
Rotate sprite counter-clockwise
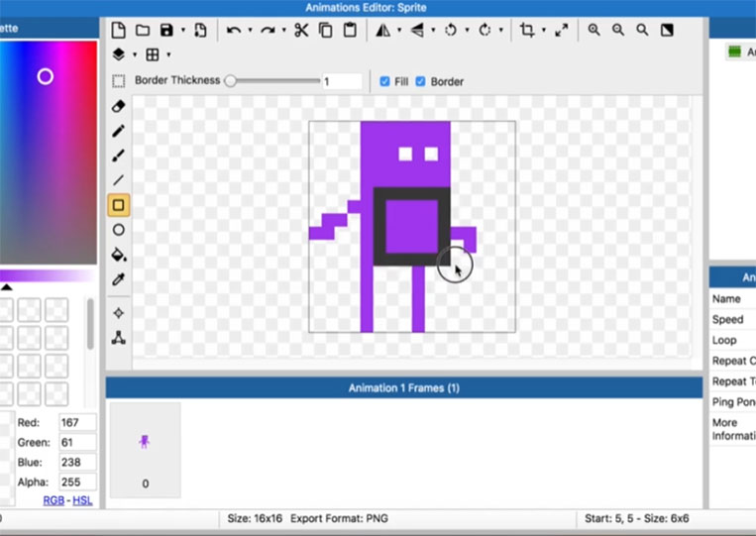point(451,30)
